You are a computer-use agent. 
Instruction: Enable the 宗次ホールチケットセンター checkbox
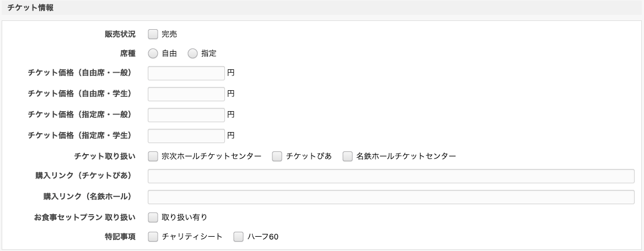(x=153, y=156)
